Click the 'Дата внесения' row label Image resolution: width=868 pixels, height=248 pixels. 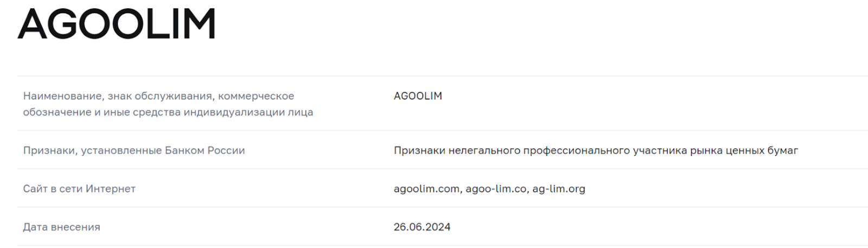click(x=61, y=227)
